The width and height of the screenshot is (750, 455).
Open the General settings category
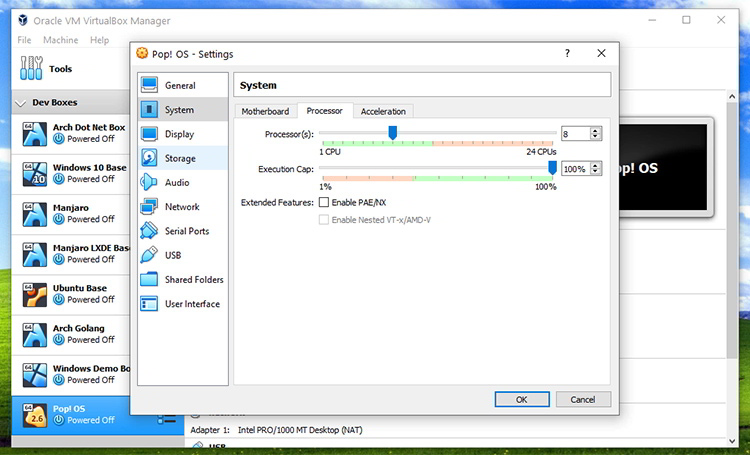183,85
